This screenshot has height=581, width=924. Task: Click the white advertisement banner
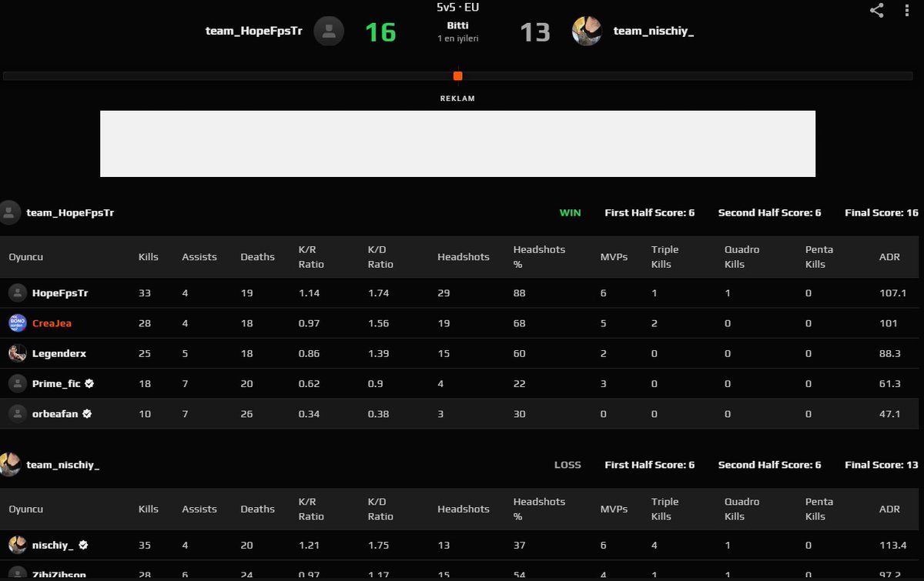457,144
